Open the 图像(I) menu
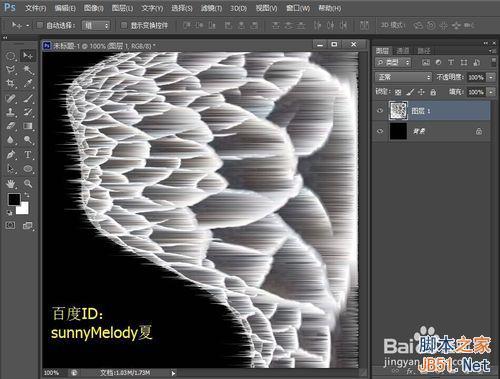 pos(94,8)
